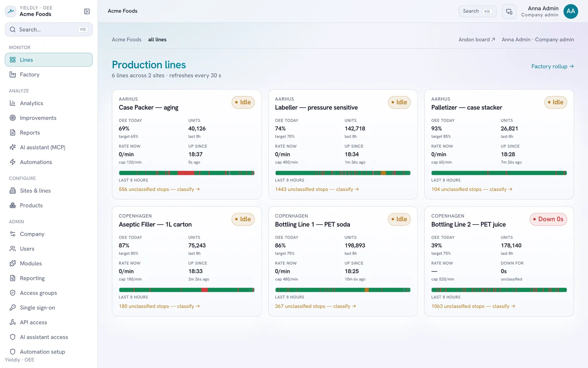The height and width of the screenshot is (368, 588).
Task: Open Labeller — pressure sensitive card title
Action: click(316, 107)
